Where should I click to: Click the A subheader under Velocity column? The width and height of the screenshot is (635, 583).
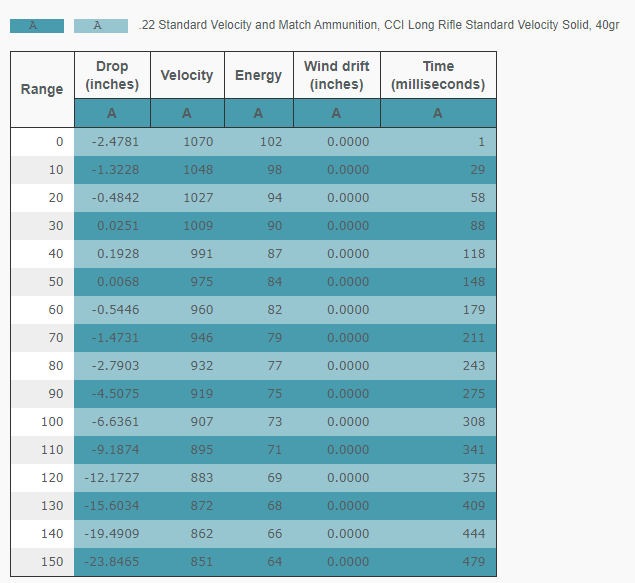[187, 113]
